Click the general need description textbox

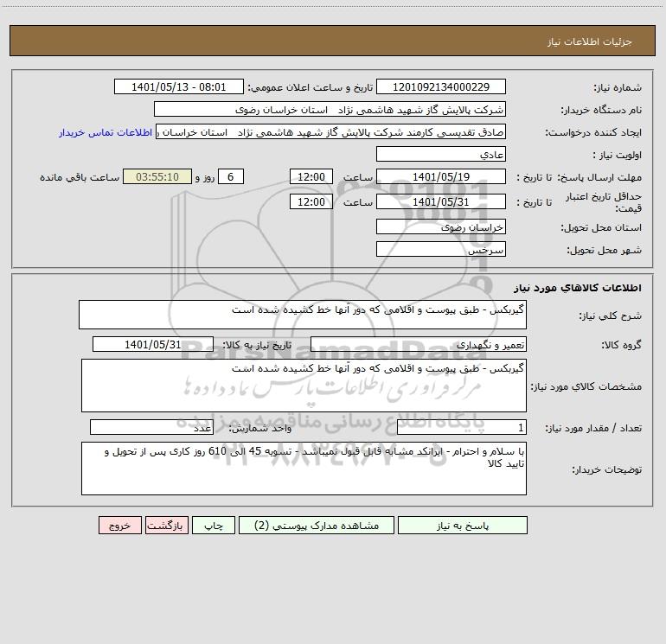tap(303, 315)
